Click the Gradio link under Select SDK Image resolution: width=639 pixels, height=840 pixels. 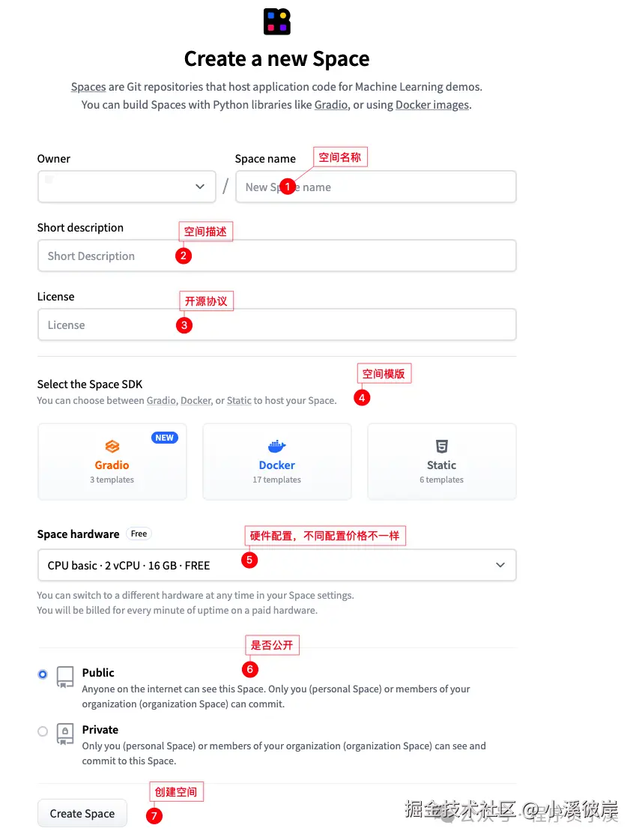click(161, 401)
